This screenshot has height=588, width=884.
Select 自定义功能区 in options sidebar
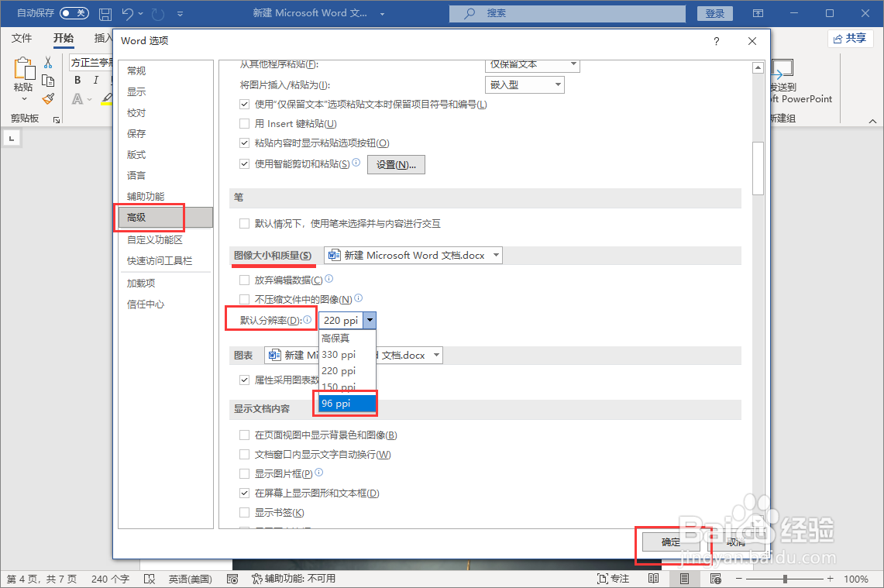click(165, 239)
